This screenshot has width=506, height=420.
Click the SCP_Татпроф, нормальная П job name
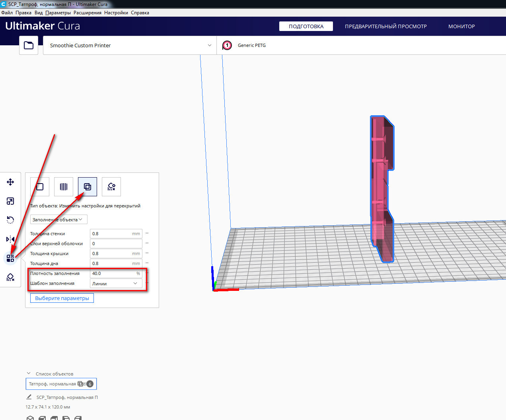[67, 397]
